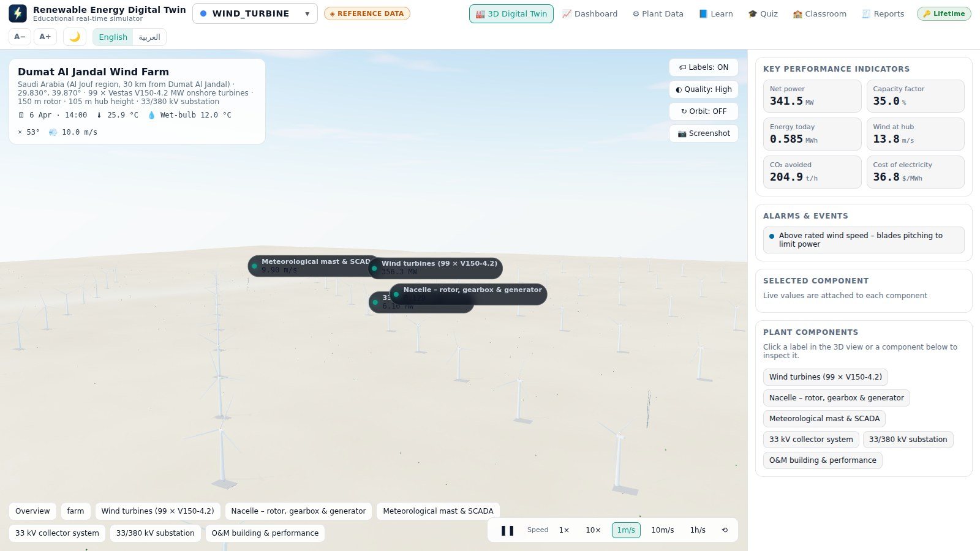Decrease font size with A− button
This screenshot has width=980, height=551.
point(20,37)
